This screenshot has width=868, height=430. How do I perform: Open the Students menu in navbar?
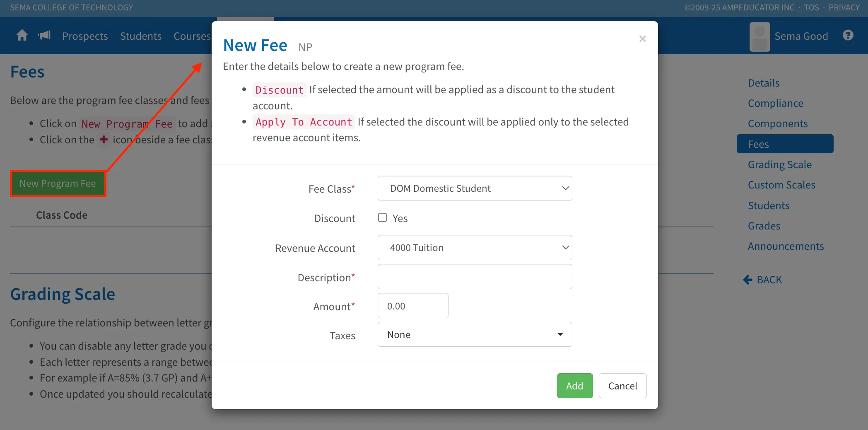point(141,36)
